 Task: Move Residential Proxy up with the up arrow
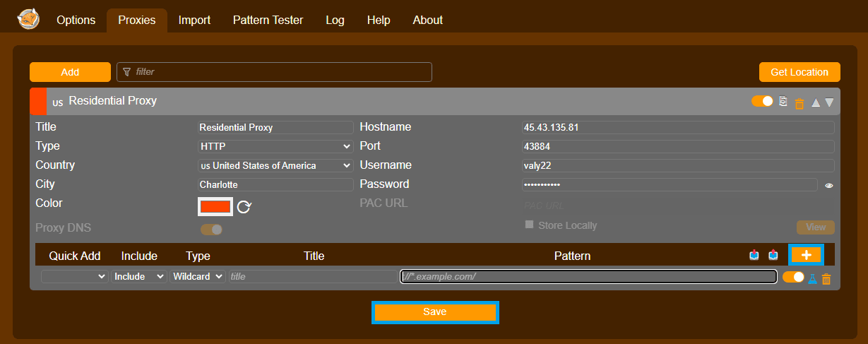[x=816, y=102]
